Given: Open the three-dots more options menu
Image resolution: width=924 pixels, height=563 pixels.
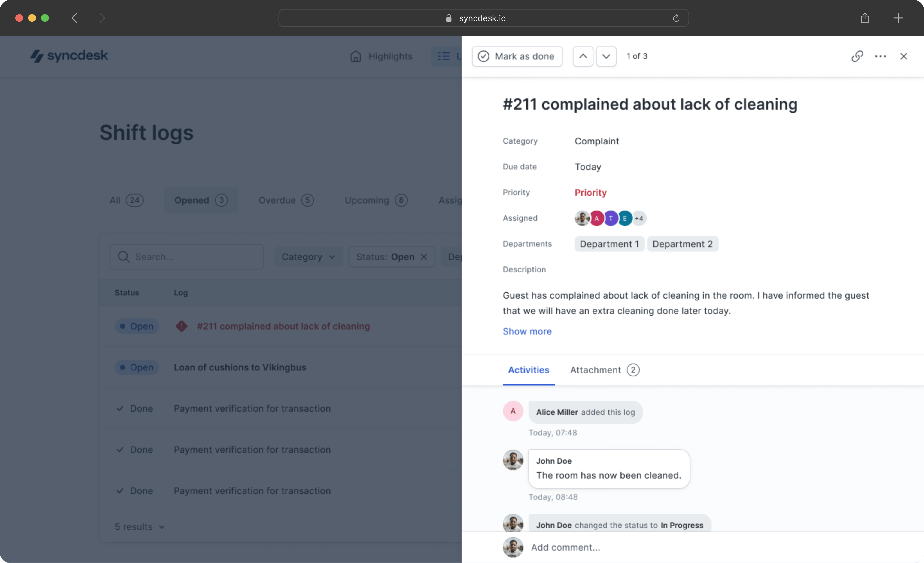Looking at the screenshot, I should click(881, 56).
